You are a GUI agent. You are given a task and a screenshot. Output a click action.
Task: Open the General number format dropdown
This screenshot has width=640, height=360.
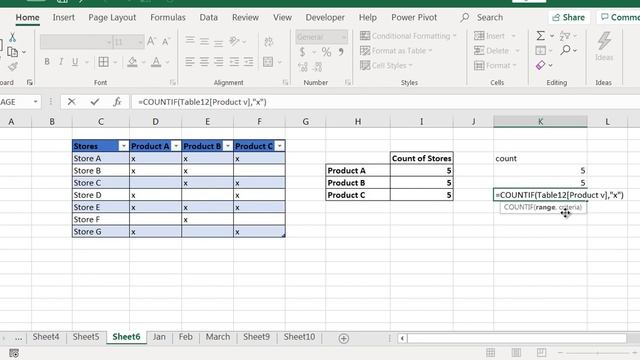coord(343,37)
